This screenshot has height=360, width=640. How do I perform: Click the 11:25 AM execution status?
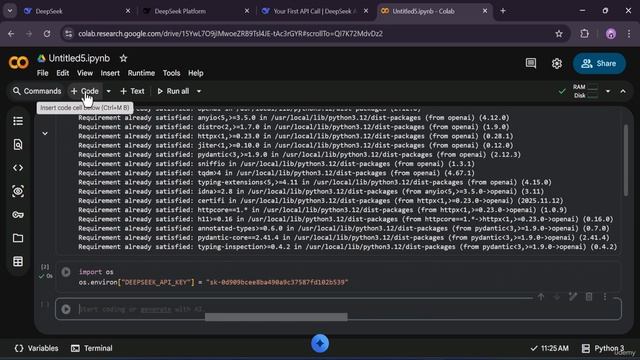[x=549, y=348]
